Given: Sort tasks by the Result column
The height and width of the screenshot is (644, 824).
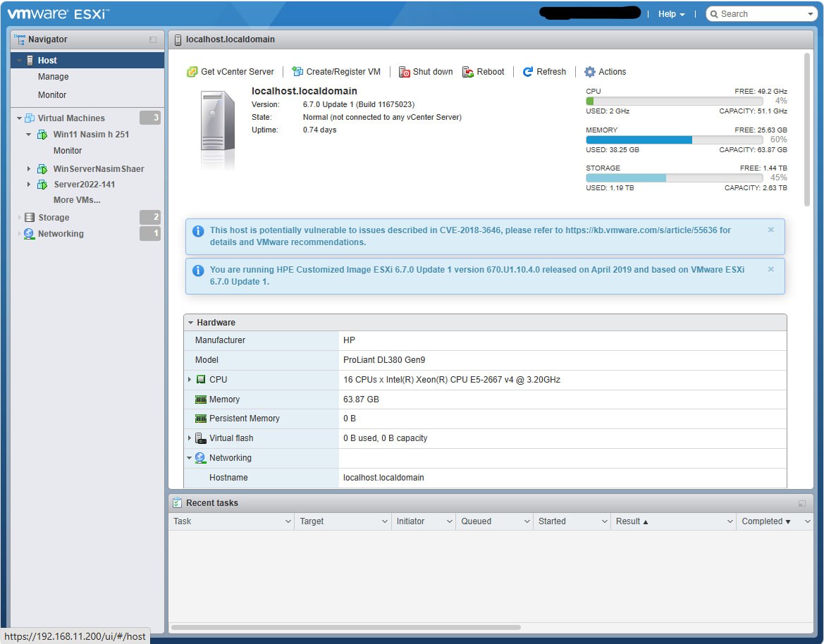Looking at the screenshot, I should [x=672, y=521].
